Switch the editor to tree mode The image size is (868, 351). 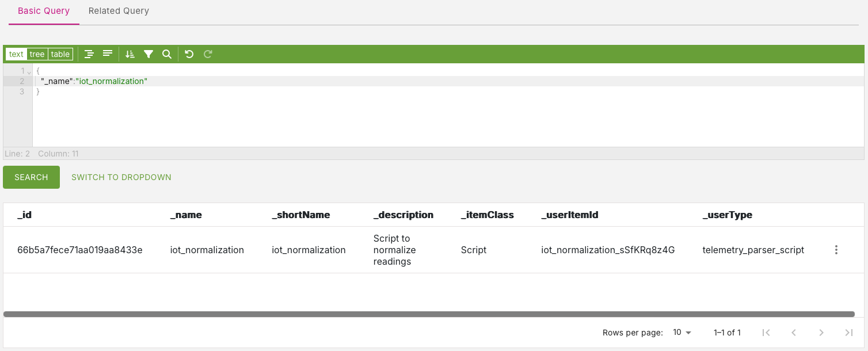point(37,54)
